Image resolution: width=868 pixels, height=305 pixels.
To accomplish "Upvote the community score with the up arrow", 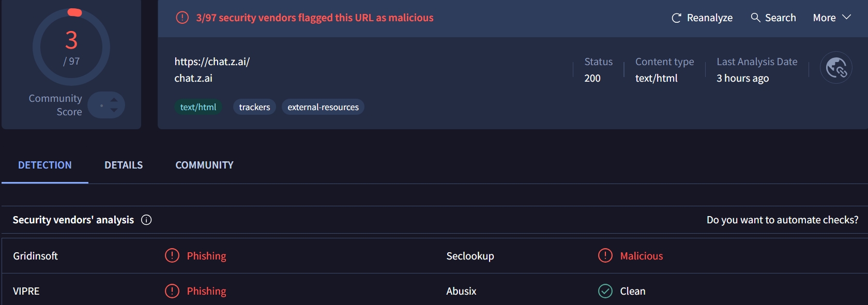I will click(x=114, y=100).
